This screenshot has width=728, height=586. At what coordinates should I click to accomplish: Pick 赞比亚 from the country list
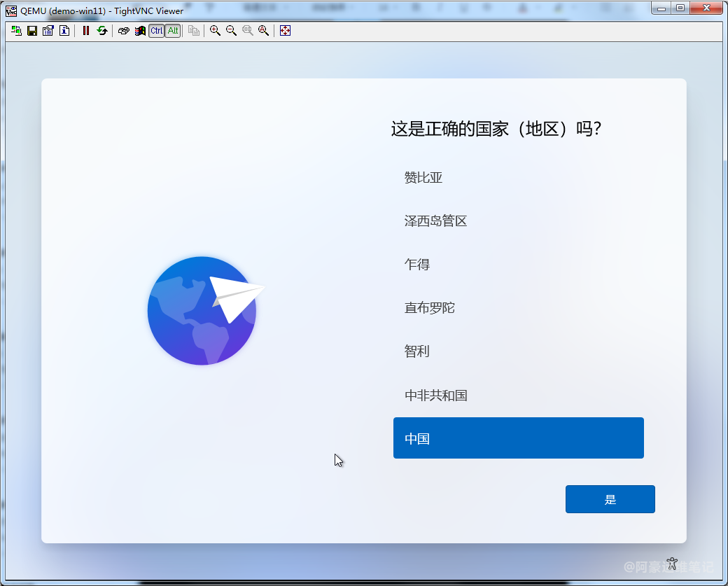coord(423,178)
